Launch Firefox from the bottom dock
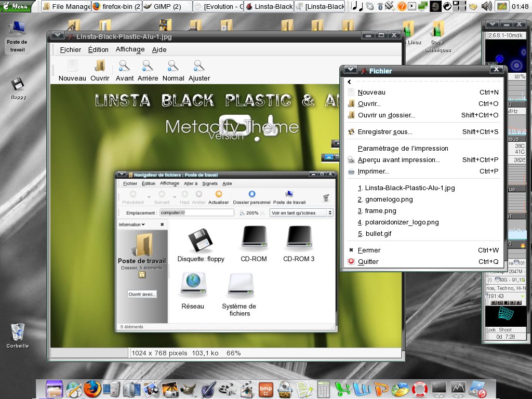 click(92, 389)
